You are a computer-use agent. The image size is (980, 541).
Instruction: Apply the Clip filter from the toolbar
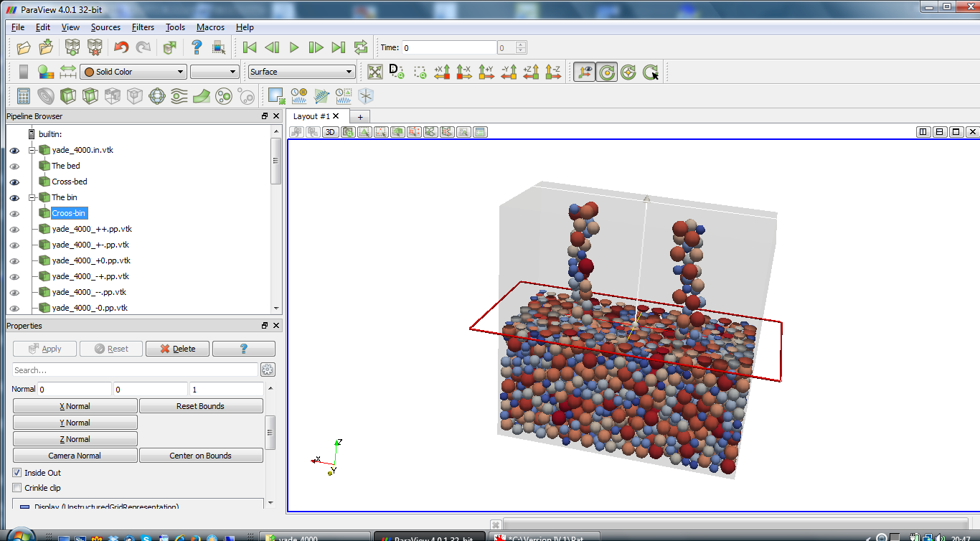click(67, 96)
